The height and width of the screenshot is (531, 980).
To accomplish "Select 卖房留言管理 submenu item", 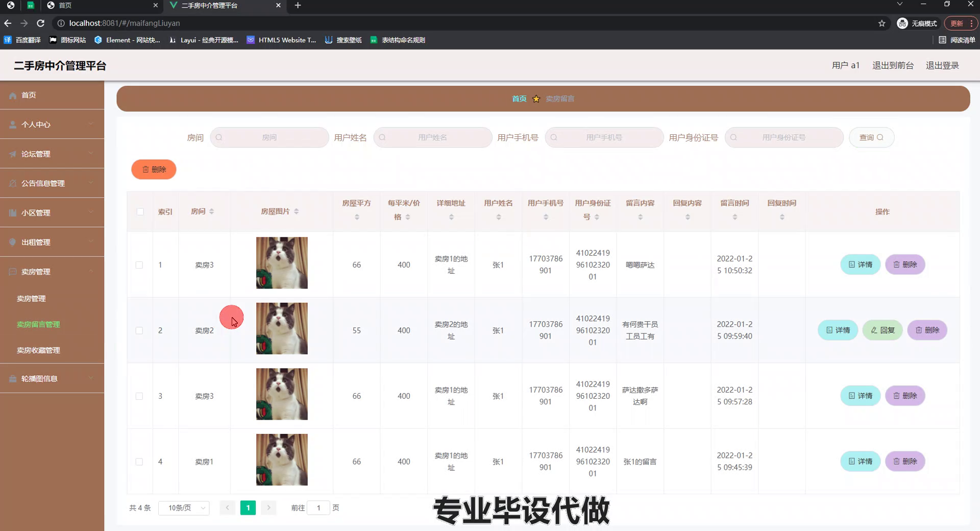I will [x=38, y=325].
